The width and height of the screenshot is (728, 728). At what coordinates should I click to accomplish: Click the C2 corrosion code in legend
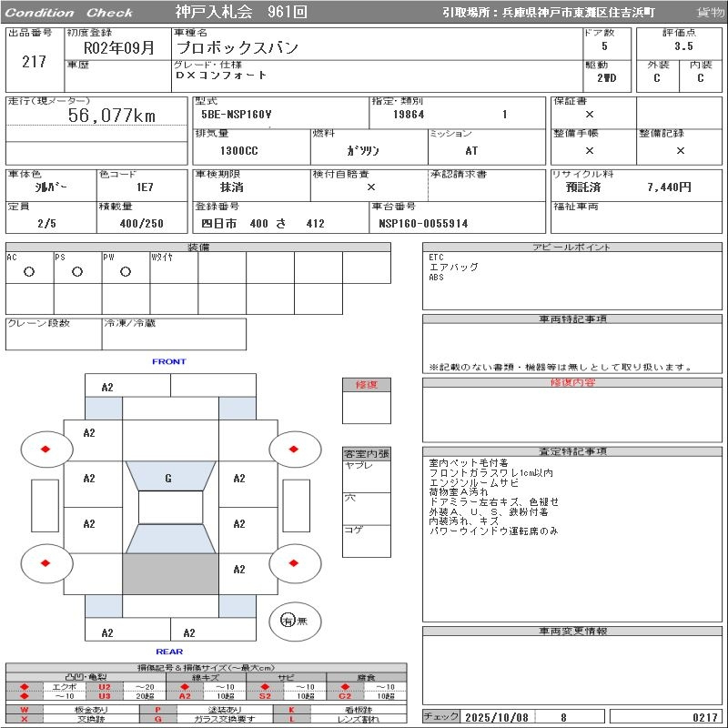345,696
